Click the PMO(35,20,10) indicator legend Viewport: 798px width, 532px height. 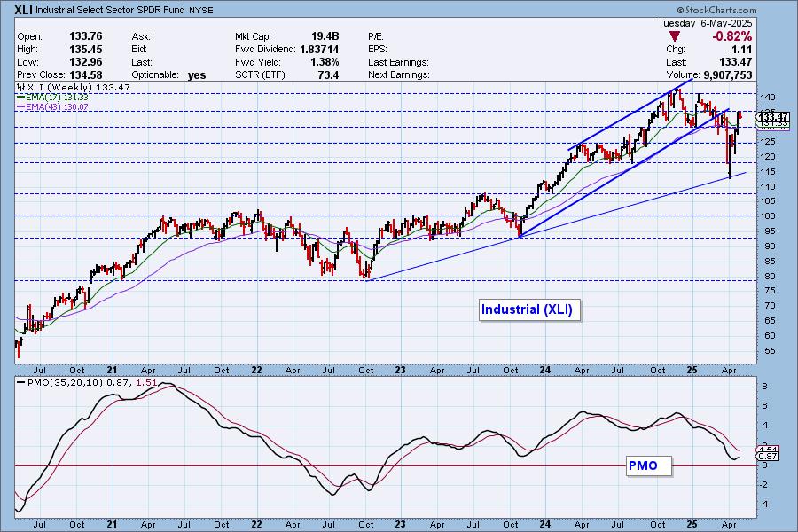coord(87,382)
